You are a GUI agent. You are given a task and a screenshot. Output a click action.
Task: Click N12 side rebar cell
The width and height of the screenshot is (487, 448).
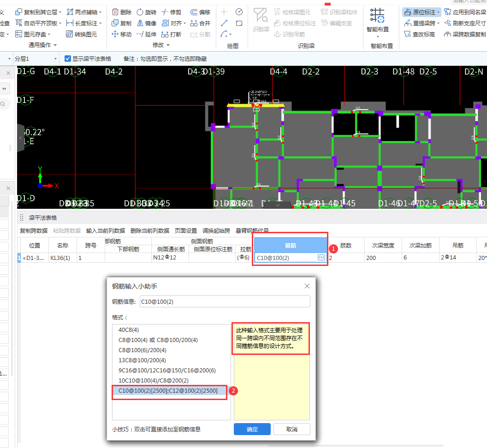[x=170, y=258]
